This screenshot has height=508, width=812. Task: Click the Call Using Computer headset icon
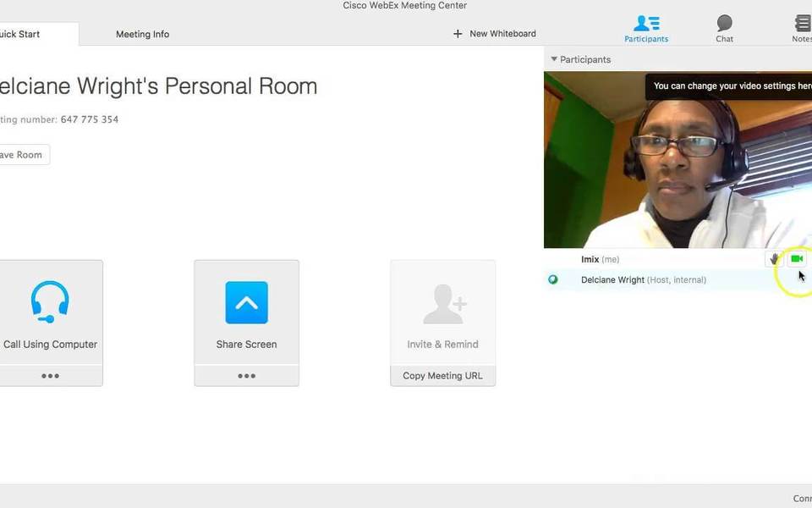50,301
